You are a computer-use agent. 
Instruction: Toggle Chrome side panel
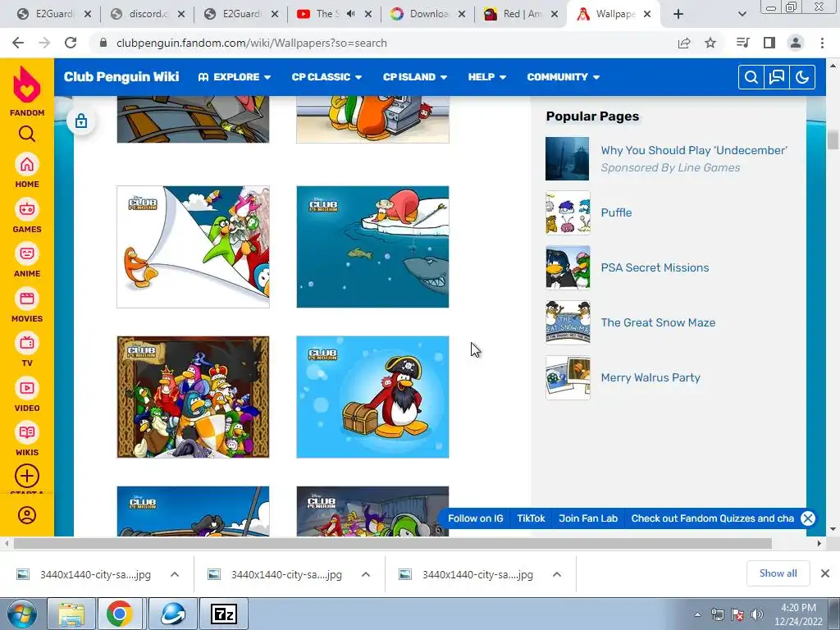tap(769, 43)
